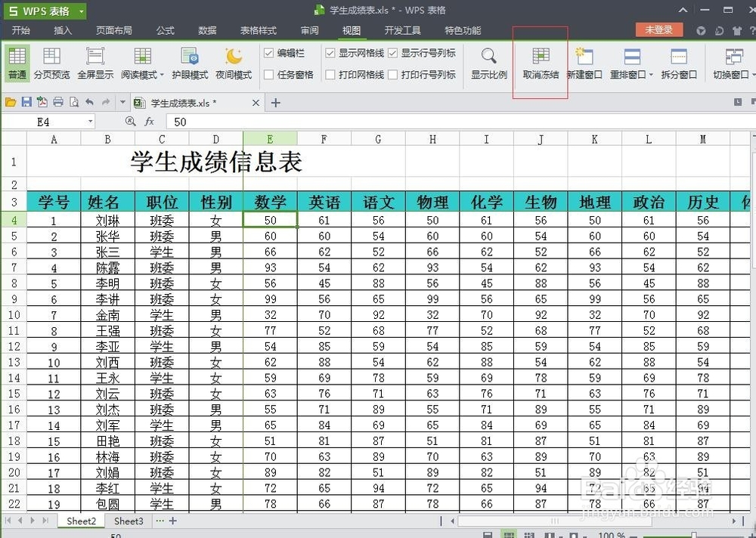This screenshot has width=756, height=538.
Task: Click the horizontal scrollbar thumb
Action: tap(554, 521)
